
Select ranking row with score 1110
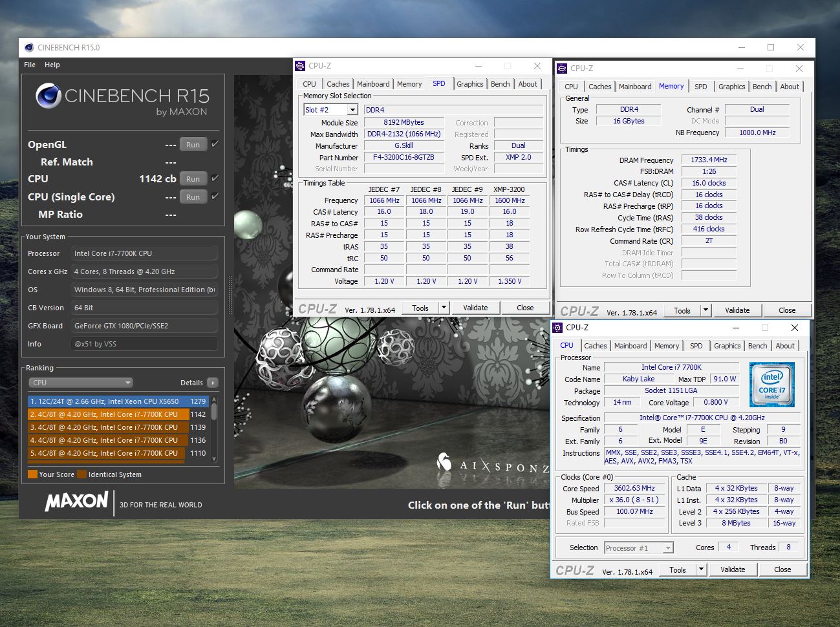[118, 453]
